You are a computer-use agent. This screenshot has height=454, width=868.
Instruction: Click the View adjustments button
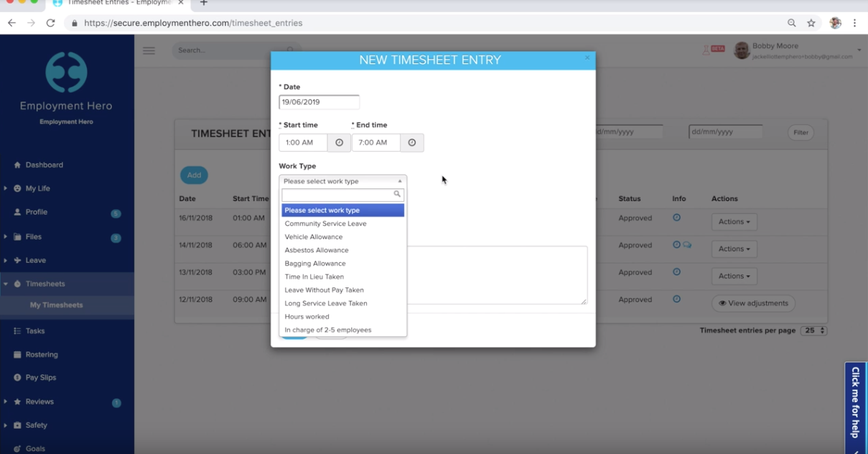[753, 303]
